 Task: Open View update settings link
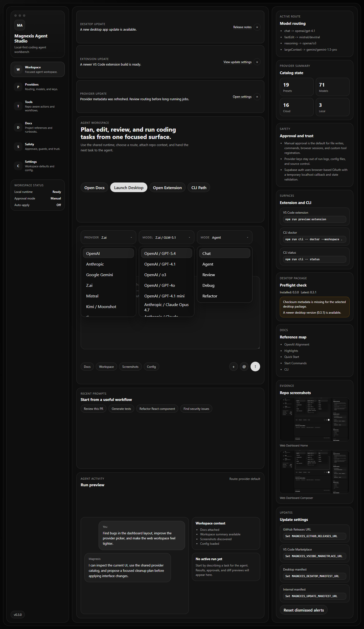click(237, 62)
